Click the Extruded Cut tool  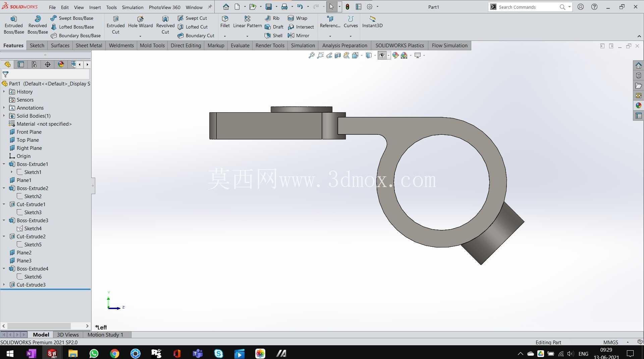coord(116,25)
